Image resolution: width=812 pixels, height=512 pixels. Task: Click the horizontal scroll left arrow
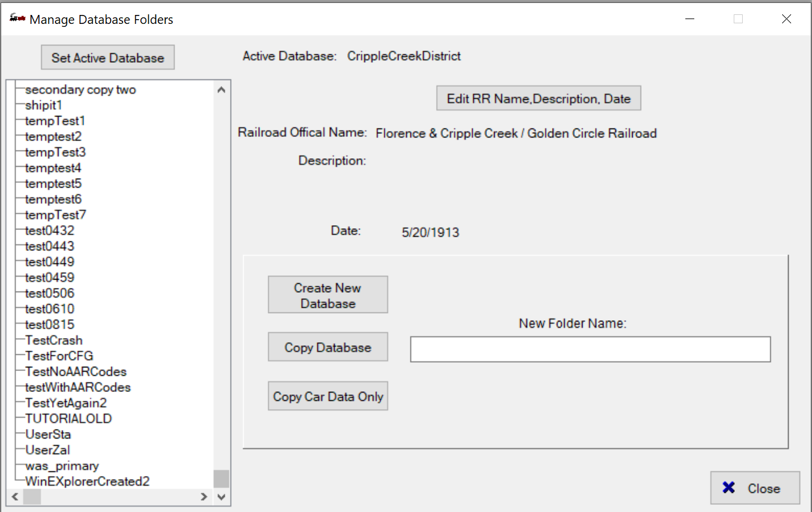tap(15, 496)
